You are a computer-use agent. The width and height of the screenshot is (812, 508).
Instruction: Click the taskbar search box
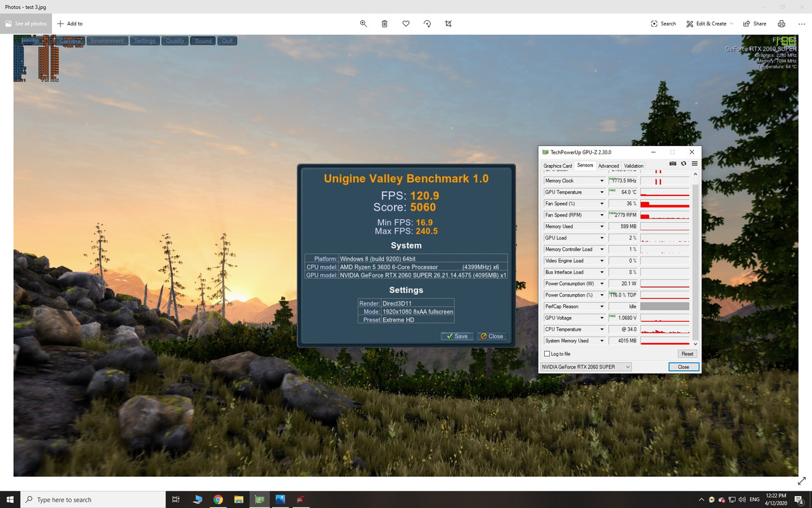coord(93,499)
